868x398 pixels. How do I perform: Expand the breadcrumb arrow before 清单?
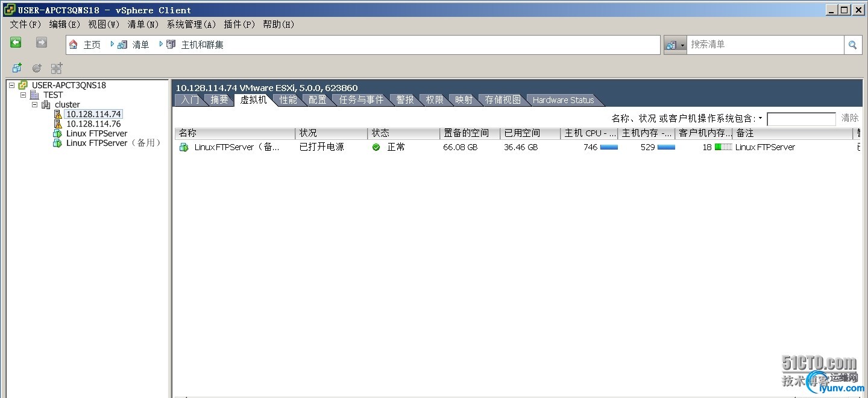pyautogui.click(x=112, y=44)
